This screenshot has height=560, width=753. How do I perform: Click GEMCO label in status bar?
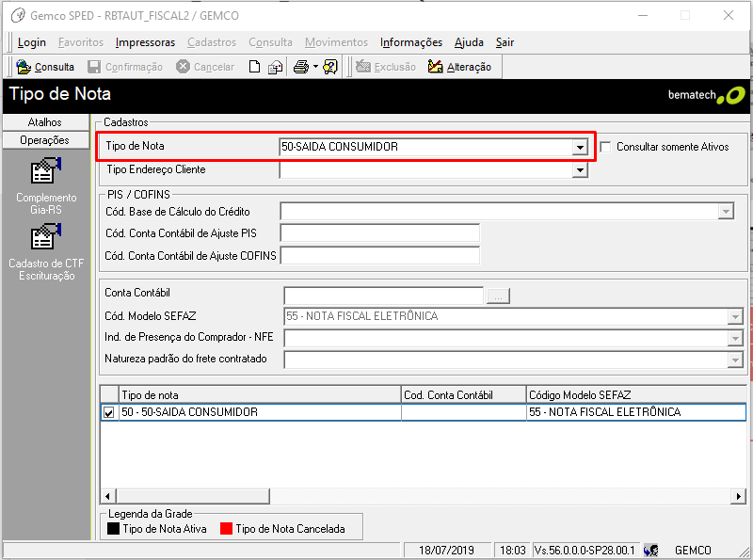pos(693,551)
